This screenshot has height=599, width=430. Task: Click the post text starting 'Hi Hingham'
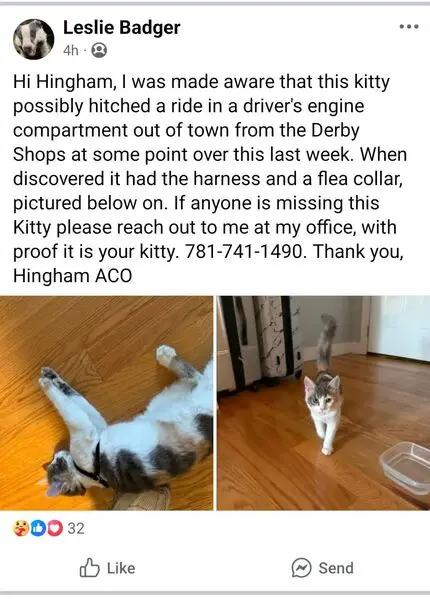coord(210,179)
